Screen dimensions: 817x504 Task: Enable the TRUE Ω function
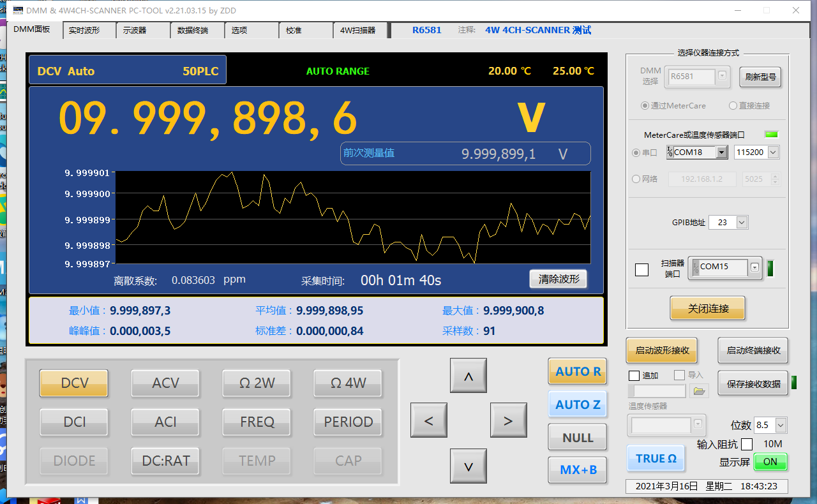(656, 458)
